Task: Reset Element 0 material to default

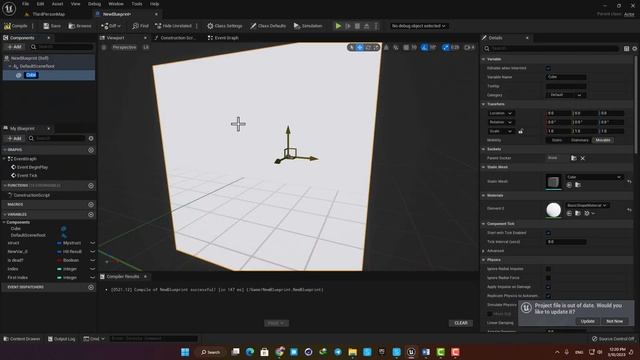Action: point(629,209)
